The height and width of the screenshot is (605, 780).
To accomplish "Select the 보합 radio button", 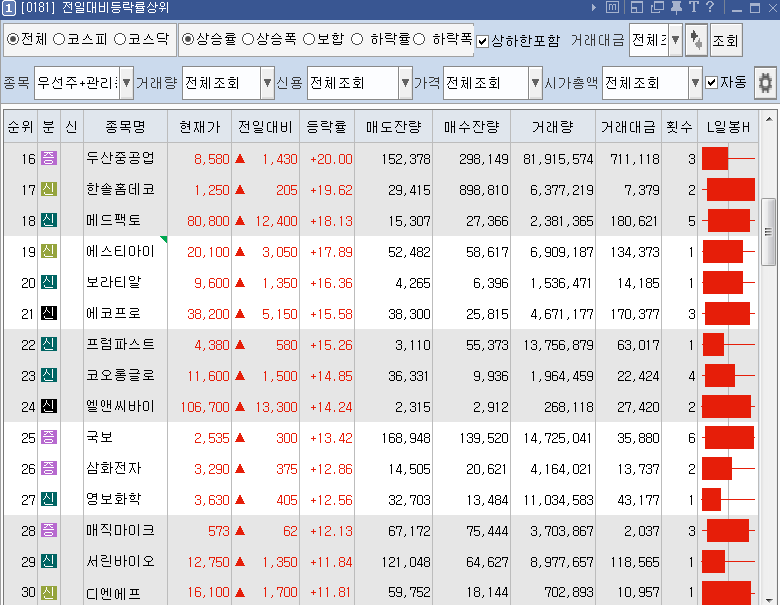I will tap(309, 39).
